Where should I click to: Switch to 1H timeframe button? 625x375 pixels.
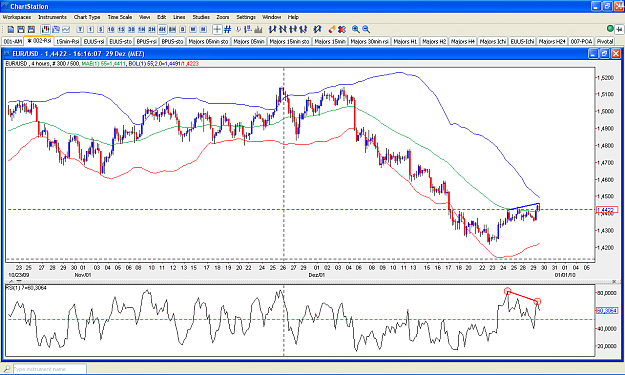[x=142, y=29]
